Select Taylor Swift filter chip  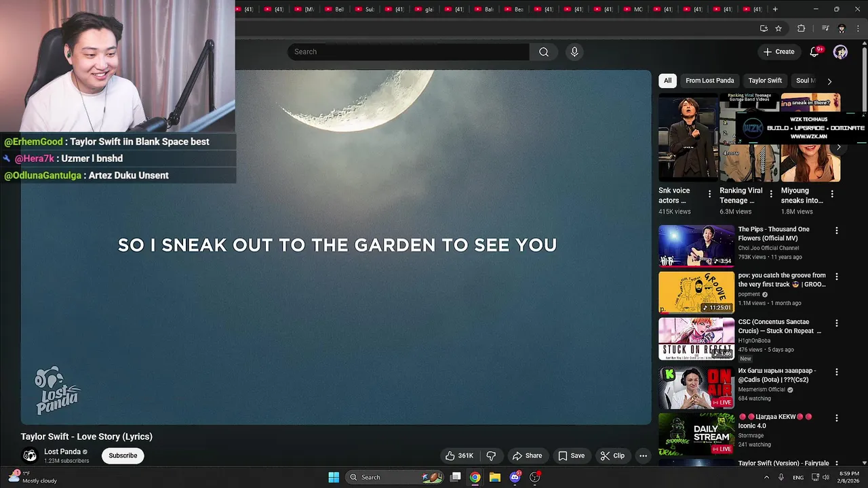point(765,81)
